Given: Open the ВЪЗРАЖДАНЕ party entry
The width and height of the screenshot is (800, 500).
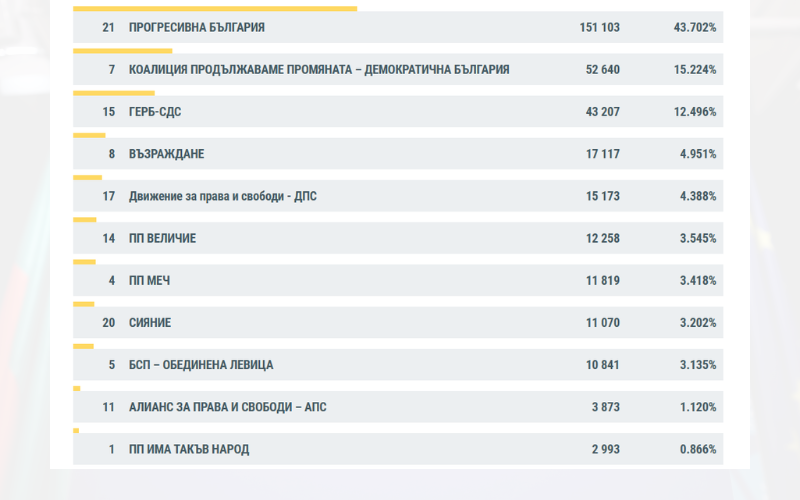Looking at the screenshot, I should tap(166, 154).
